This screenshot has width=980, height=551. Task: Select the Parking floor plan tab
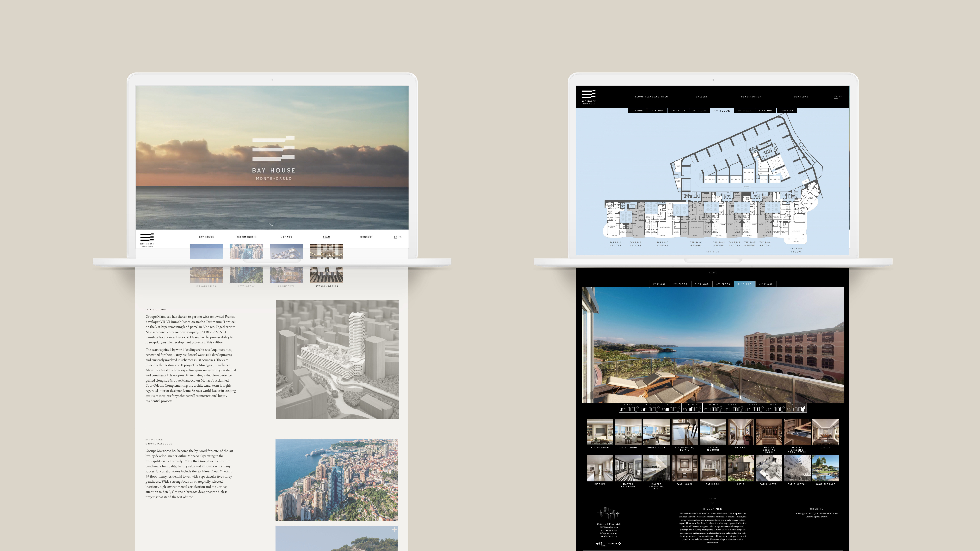637,111
